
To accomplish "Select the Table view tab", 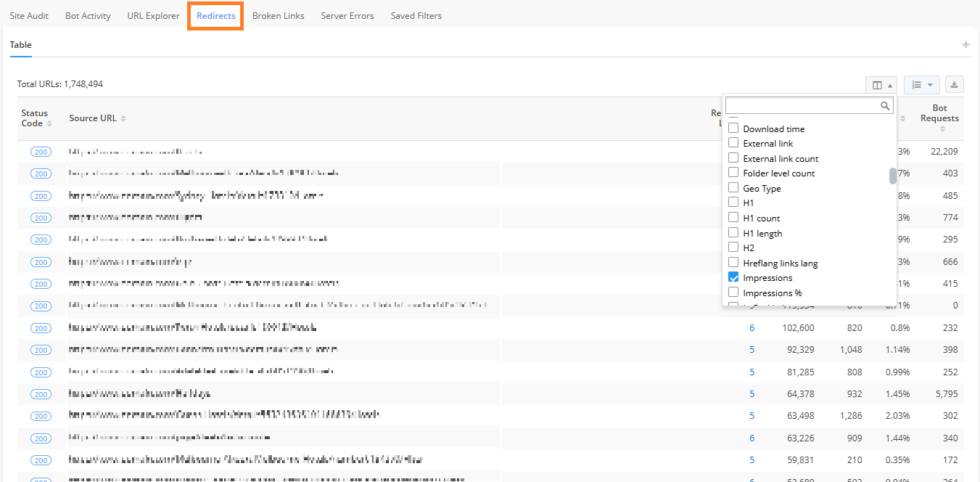I will pos(21,45).
